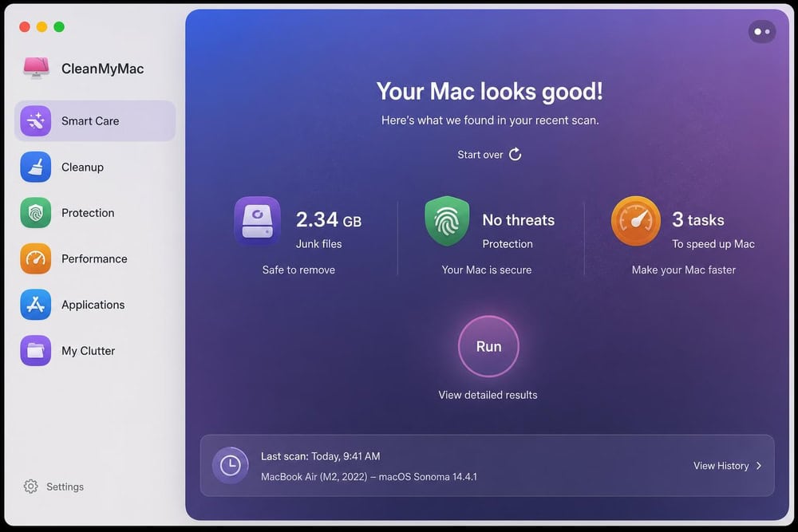Click View detailed results link
The image size is (798, 532).
pyautogui.click(x=488, y=395)
